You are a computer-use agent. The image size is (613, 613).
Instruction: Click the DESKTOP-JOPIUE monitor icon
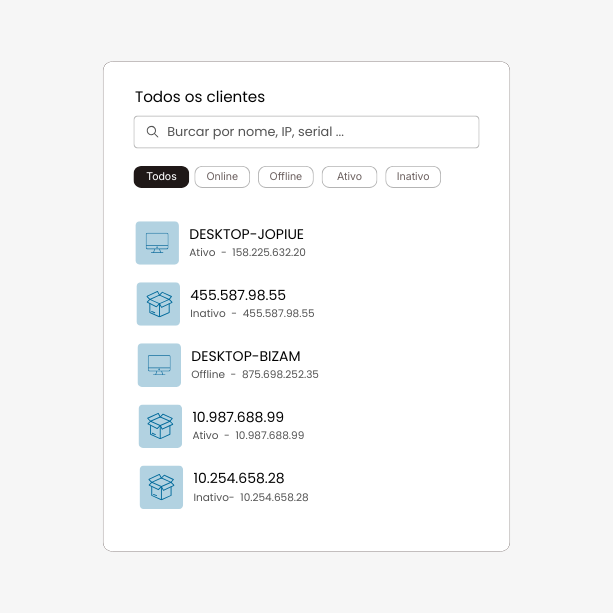point(157,243)
